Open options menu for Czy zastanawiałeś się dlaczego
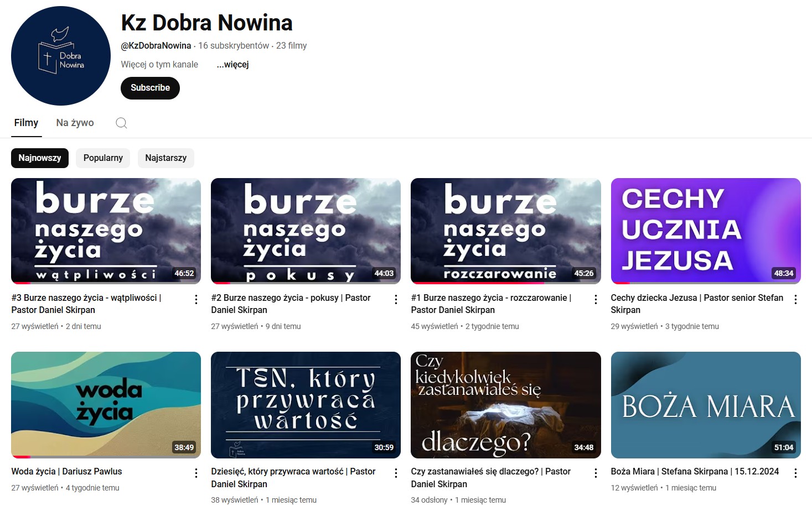 coord(596,473)
